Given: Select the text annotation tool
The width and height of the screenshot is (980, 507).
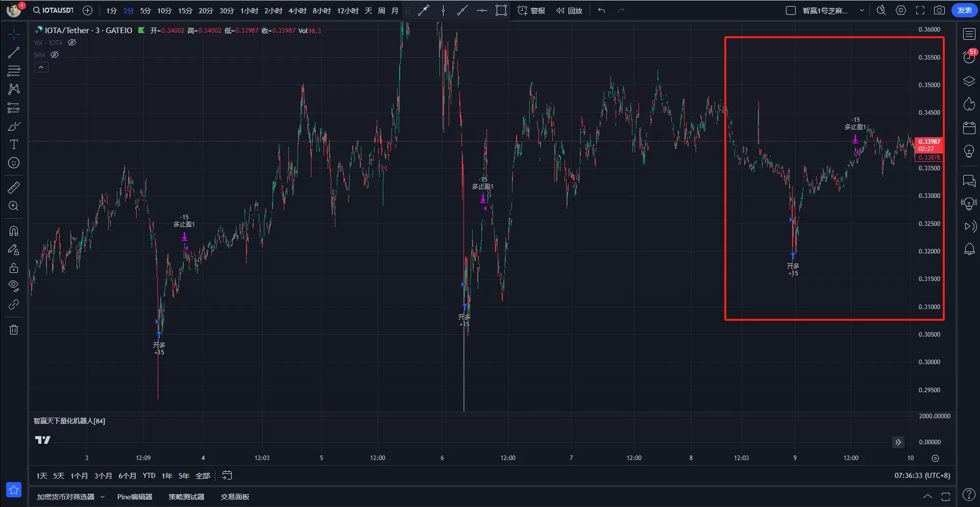Looking at the screenshot, I should coord(14,144).
